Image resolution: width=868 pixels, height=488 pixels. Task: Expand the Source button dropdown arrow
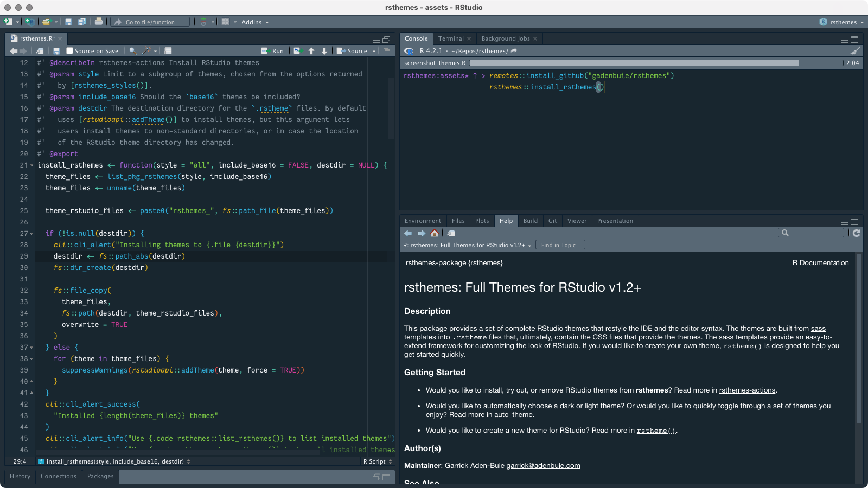pos(374,51)
